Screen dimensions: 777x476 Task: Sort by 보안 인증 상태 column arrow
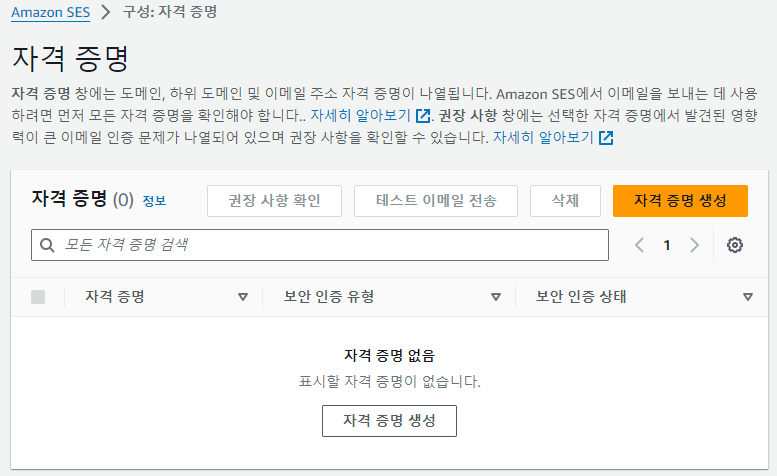pos(748,297)
